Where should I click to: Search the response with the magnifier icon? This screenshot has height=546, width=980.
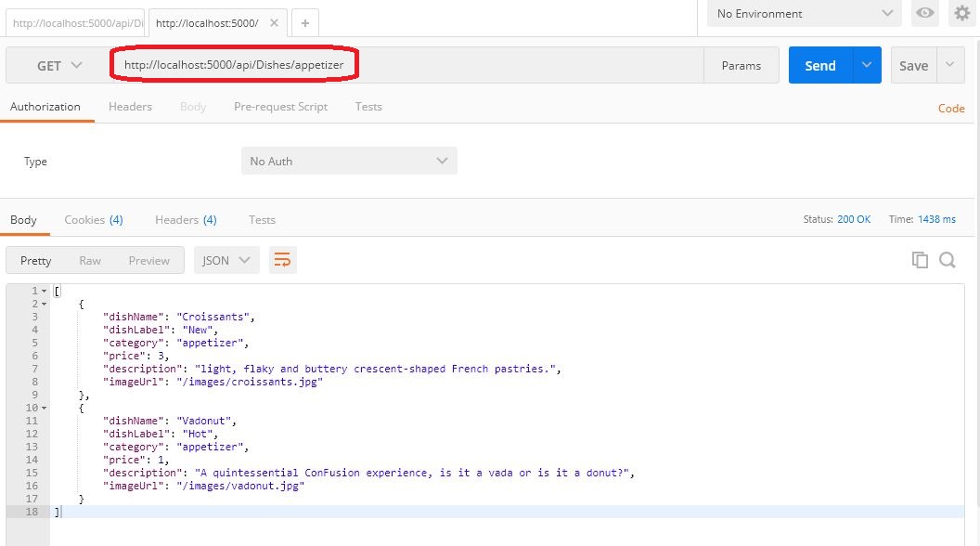point(948,260)
